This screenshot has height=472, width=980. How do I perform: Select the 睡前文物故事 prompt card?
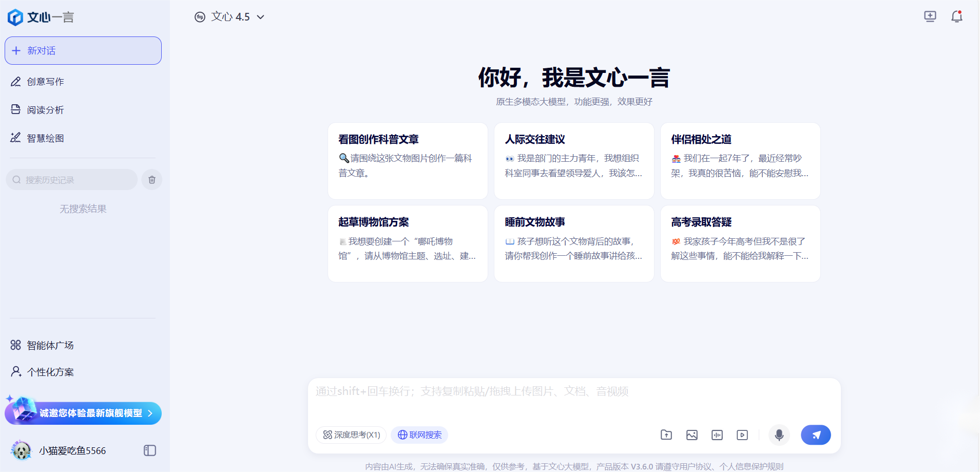tap(574, 244)
